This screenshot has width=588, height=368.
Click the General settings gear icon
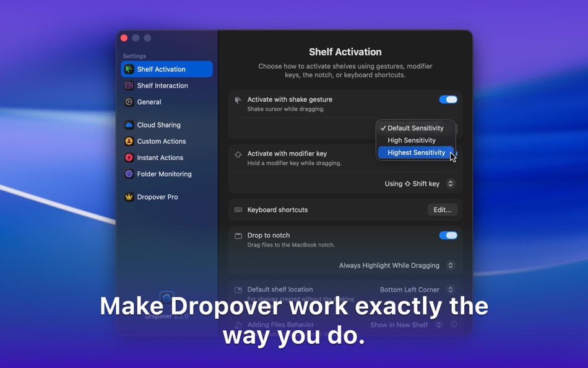[x=128, y=102]
